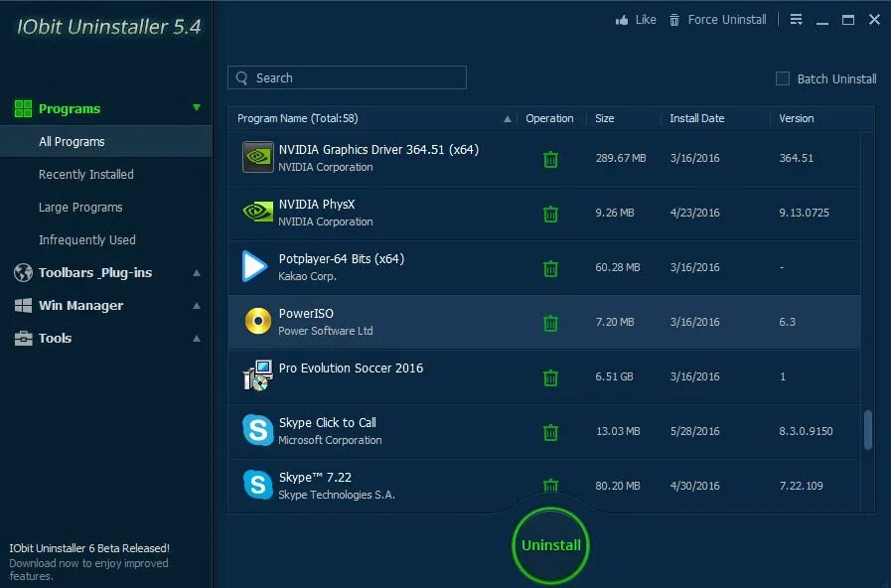Click the Force Uninstall label
The height and width of the screenshot is (588, 891).
point(727,20)
